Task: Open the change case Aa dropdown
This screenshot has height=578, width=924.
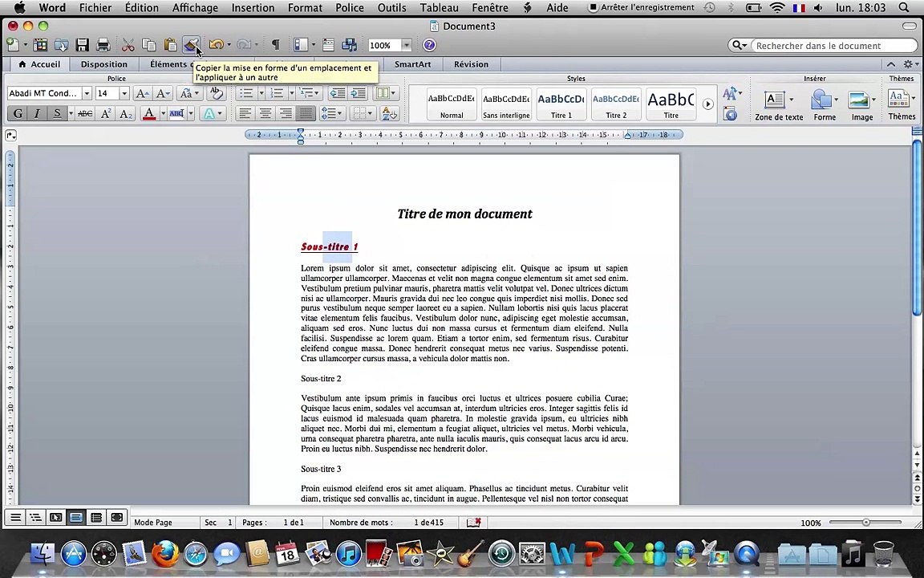Action: [189, 93]
